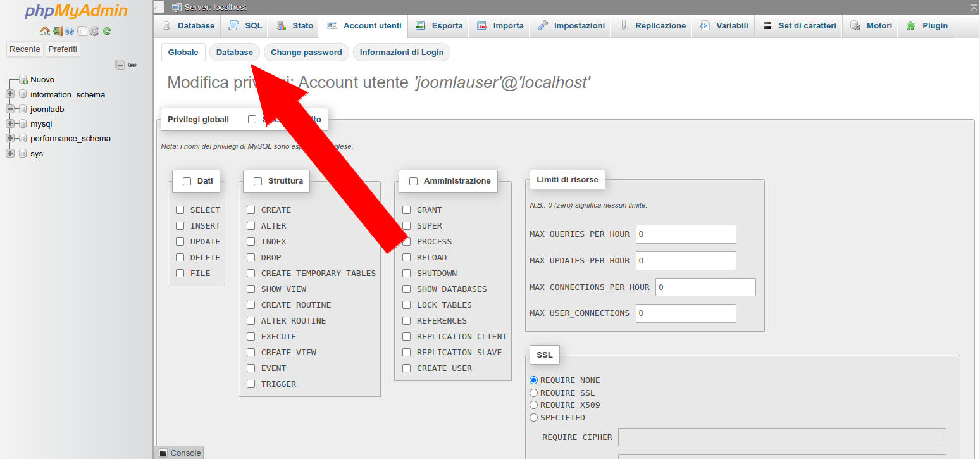The image size is (980, 459).
Task: Click the information_schema database cylinder icon
Action: [x=23, y=94]
